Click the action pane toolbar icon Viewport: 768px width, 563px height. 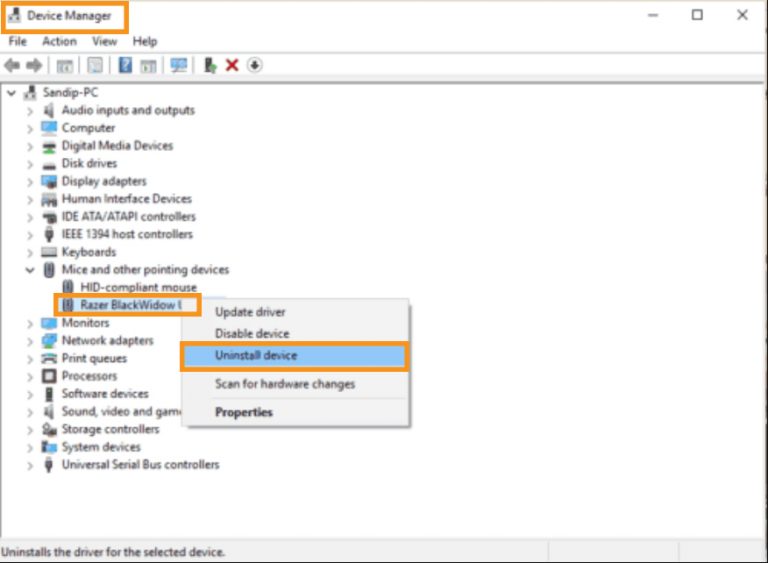148,65
